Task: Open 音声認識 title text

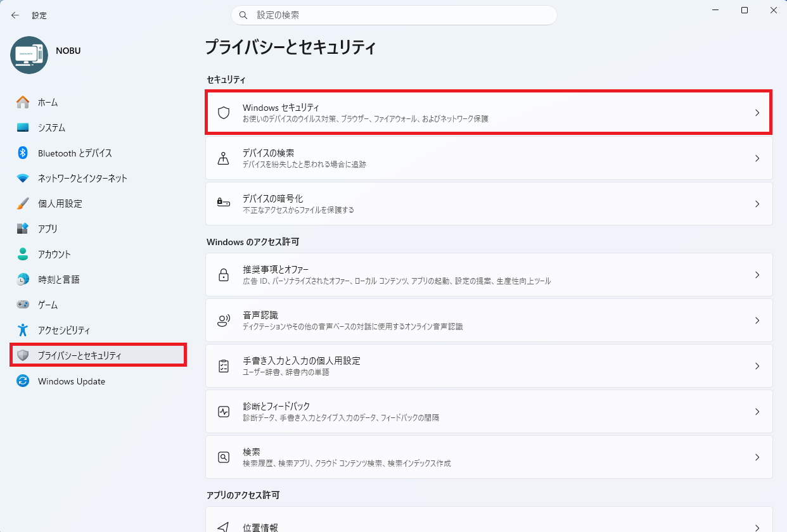Action: [x=260, y=315]
